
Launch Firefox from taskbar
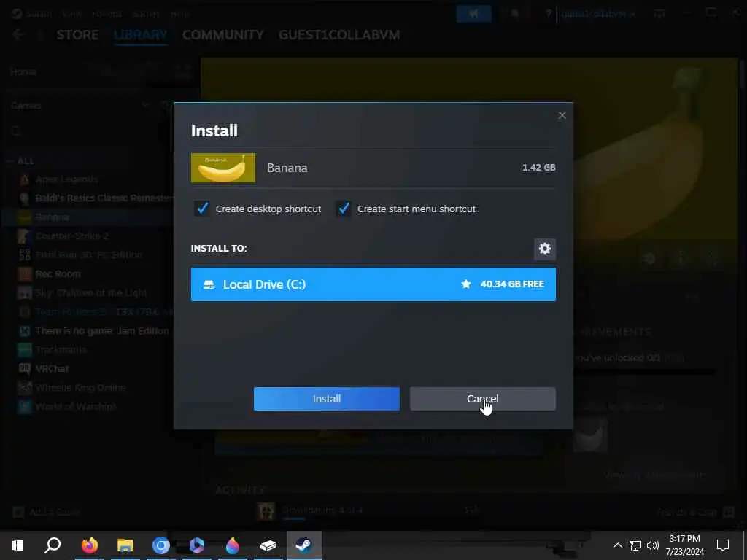pyautogui.click(x=89, y=545)
